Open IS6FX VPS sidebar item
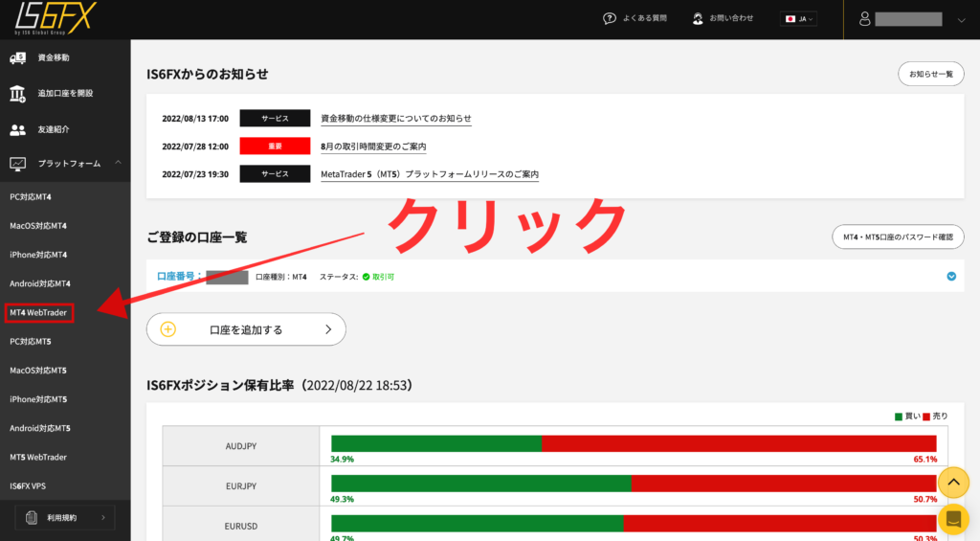This screenshot has height=541, width=980. 28,486
